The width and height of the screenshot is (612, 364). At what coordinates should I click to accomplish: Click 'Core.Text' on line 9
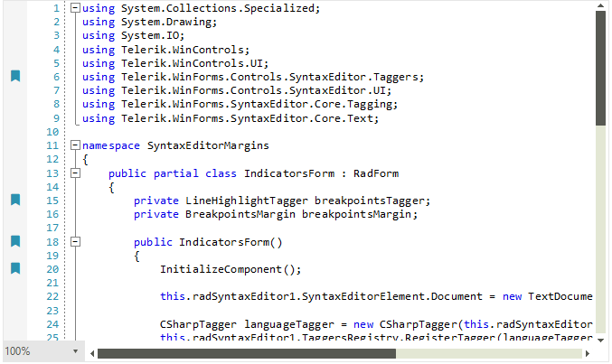click(x=344, y=118)
